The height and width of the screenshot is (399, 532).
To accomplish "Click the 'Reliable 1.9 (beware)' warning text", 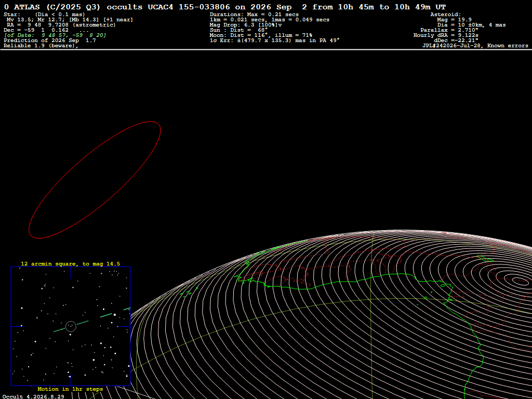I will point(41,46).
